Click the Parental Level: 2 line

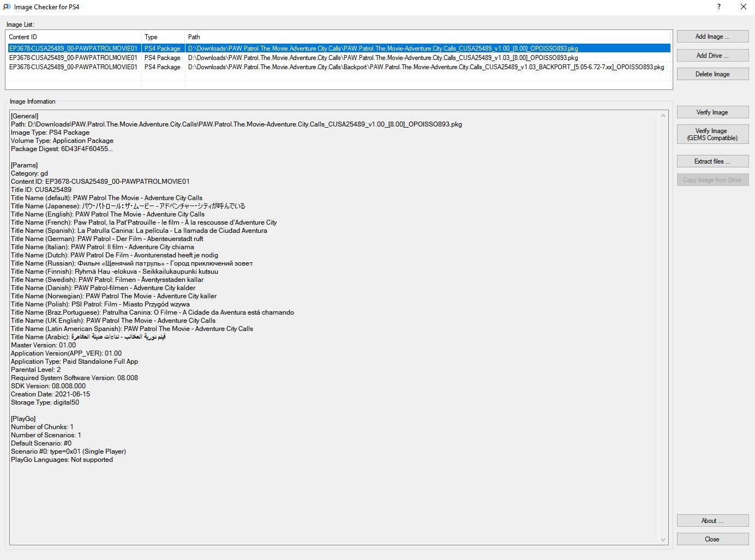36,370
